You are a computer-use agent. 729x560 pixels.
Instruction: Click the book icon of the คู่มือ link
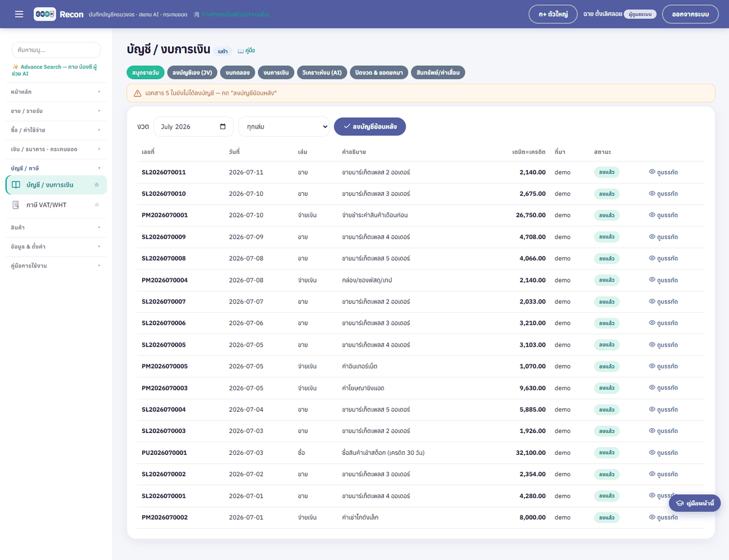[x=241, y=51]
